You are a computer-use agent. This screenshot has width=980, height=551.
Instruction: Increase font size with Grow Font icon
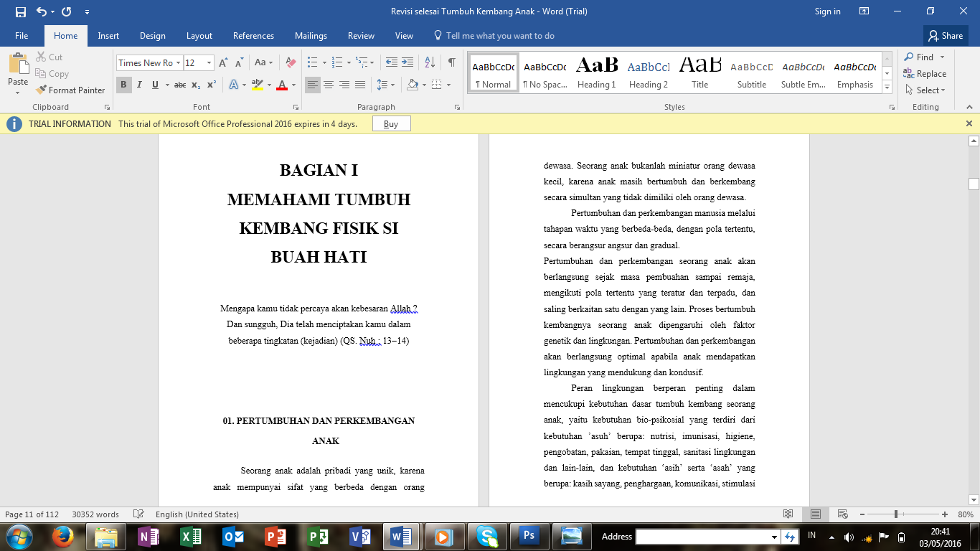click(x=224, y=63)
